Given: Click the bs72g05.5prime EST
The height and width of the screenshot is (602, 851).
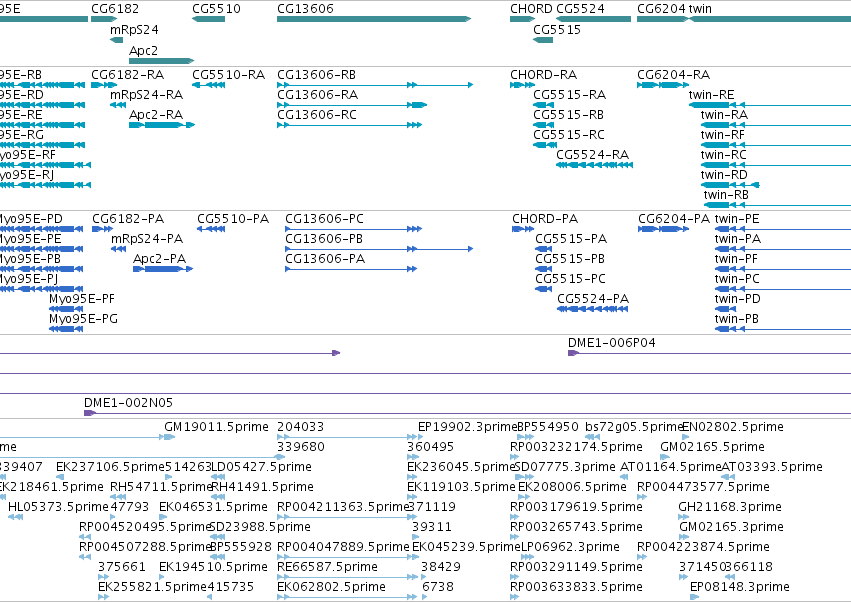Looking at the screenshot, I should pos(592,437).
